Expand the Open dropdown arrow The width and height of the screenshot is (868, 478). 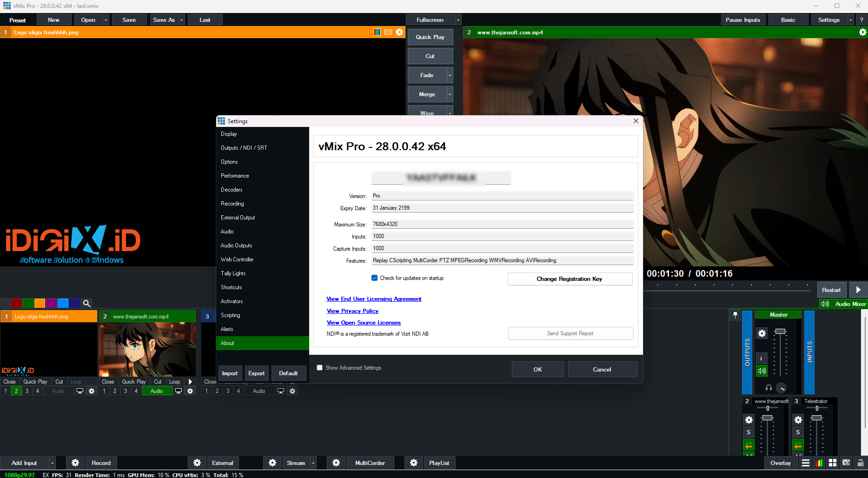106,20
